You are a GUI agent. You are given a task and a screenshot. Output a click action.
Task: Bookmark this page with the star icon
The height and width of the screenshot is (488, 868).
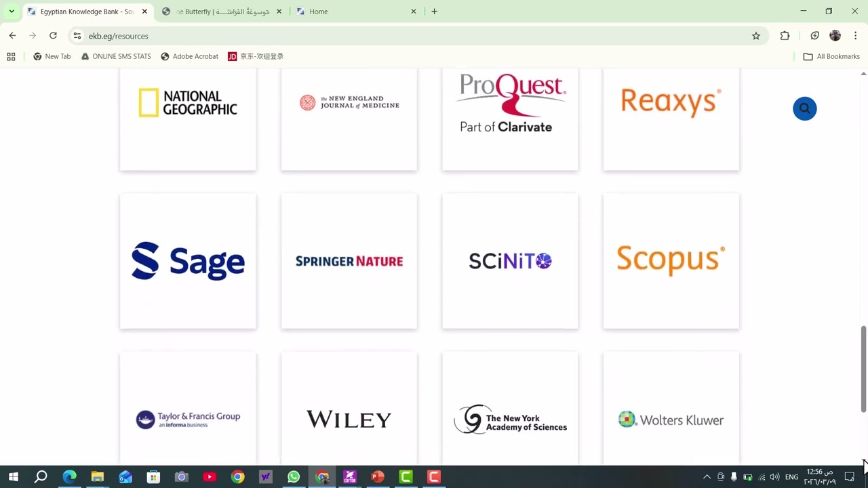tap(756, 36)
